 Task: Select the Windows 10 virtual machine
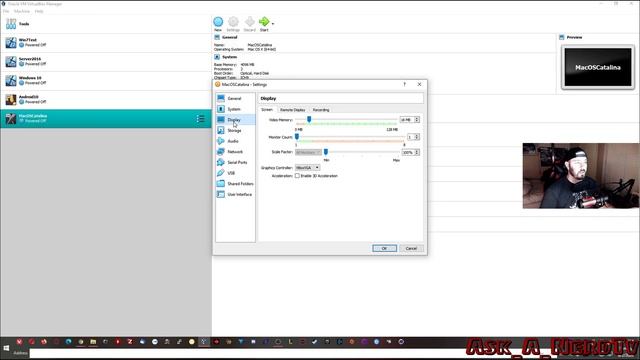pyautogui.click(x=106, y=80)
